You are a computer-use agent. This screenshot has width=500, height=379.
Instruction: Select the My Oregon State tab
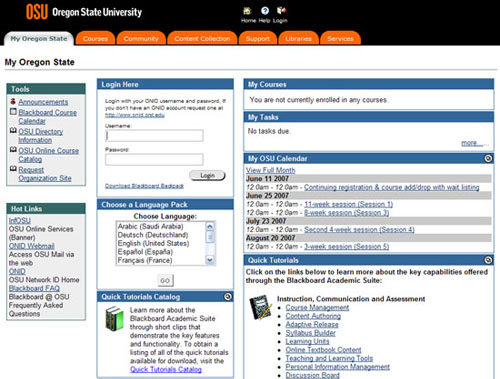(x=39, y=39)
